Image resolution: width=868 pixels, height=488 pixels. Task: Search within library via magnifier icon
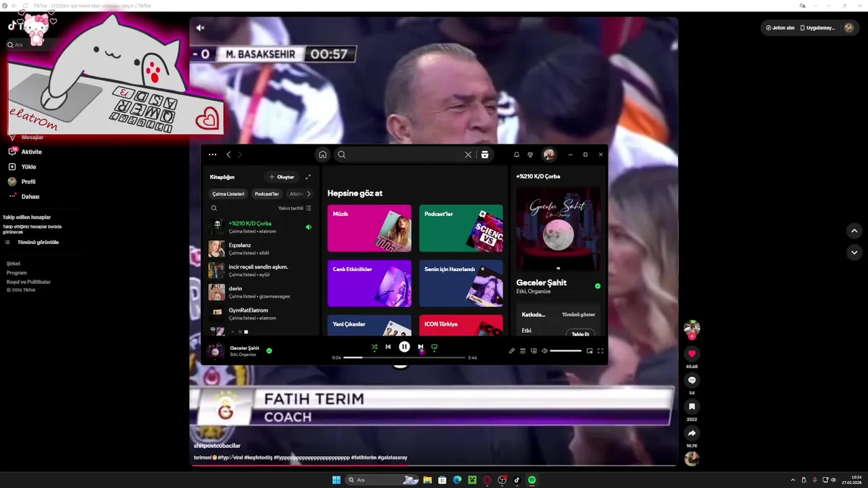(214, 208)
